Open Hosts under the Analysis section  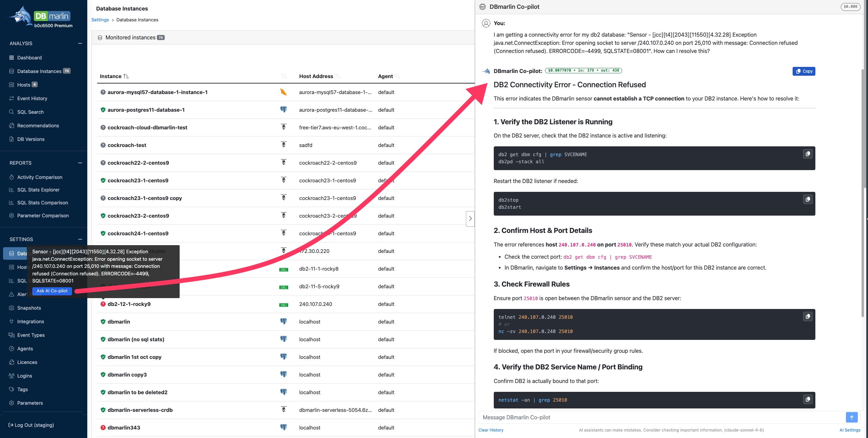pyautogui.click(x=23, y=85)
